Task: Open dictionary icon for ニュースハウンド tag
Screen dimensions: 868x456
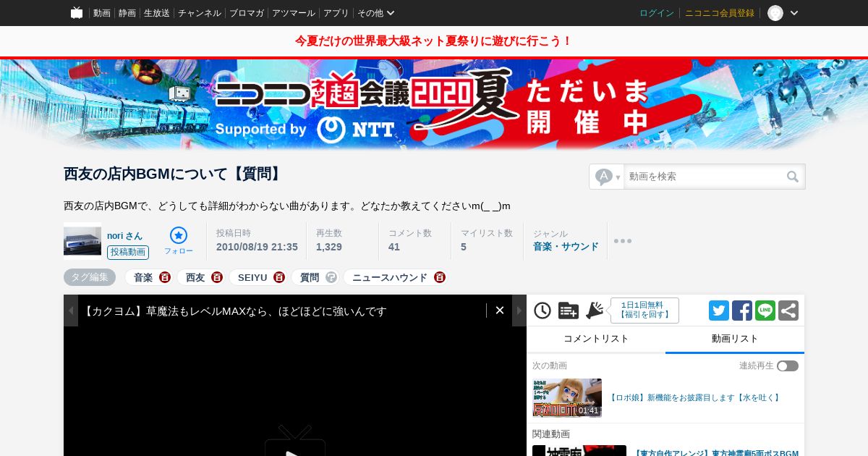Action: (x=440, y=277)
